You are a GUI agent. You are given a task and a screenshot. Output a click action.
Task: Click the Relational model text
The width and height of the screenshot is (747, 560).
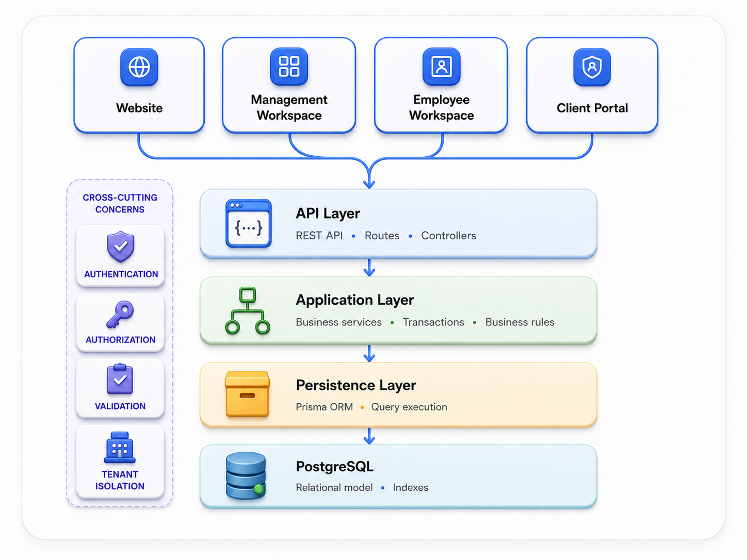[334, 487]
